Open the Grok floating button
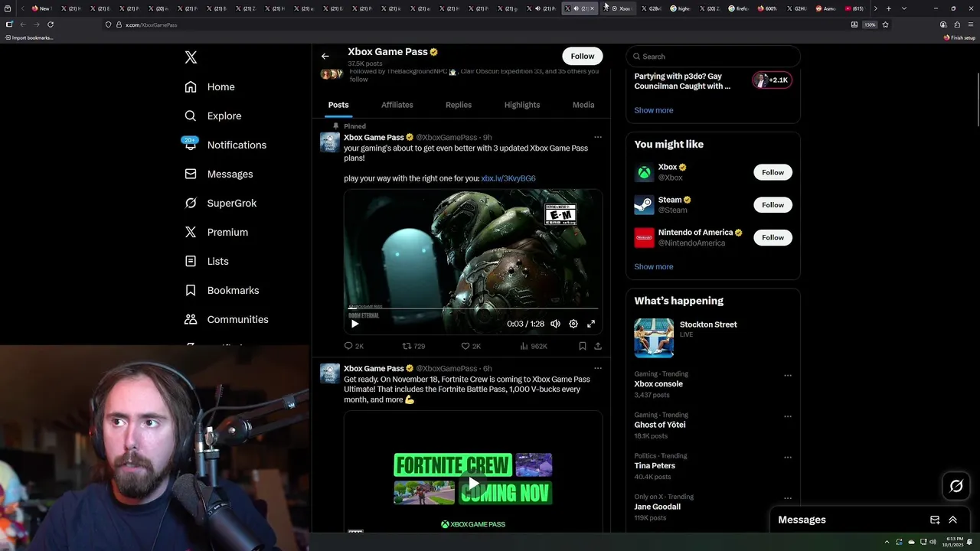Screen dimensions: 980x551 pyautogui.click(x=956, y=486)
